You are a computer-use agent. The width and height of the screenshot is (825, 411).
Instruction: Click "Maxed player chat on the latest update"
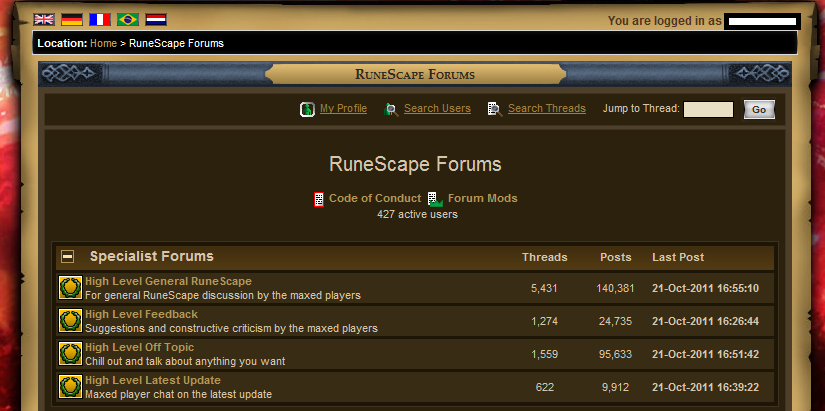178,394
